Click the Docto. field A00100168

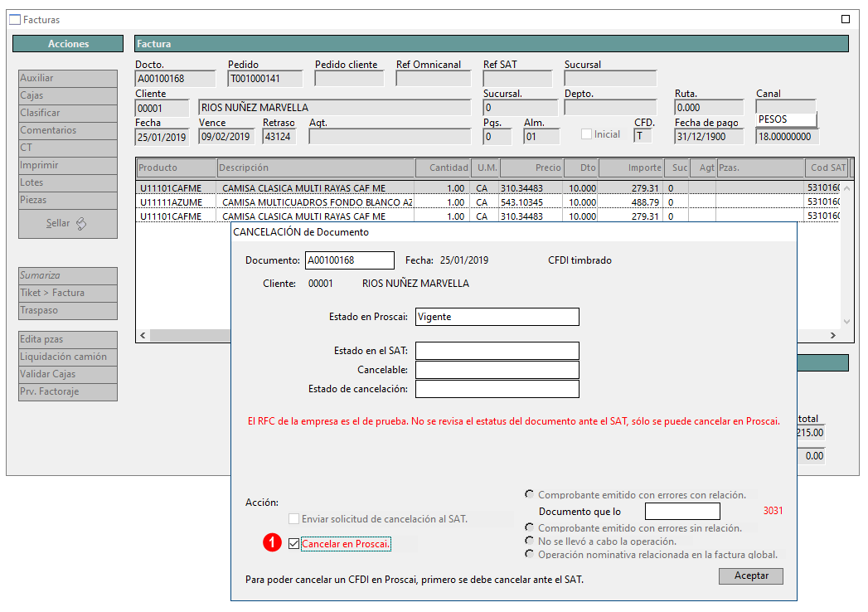click(x=175, y=79)
